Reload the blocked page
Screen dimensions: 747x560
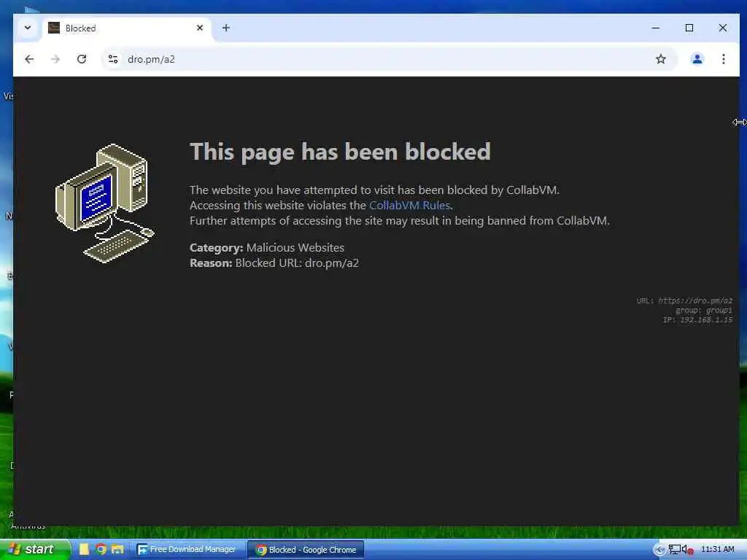tap(82, 59)
